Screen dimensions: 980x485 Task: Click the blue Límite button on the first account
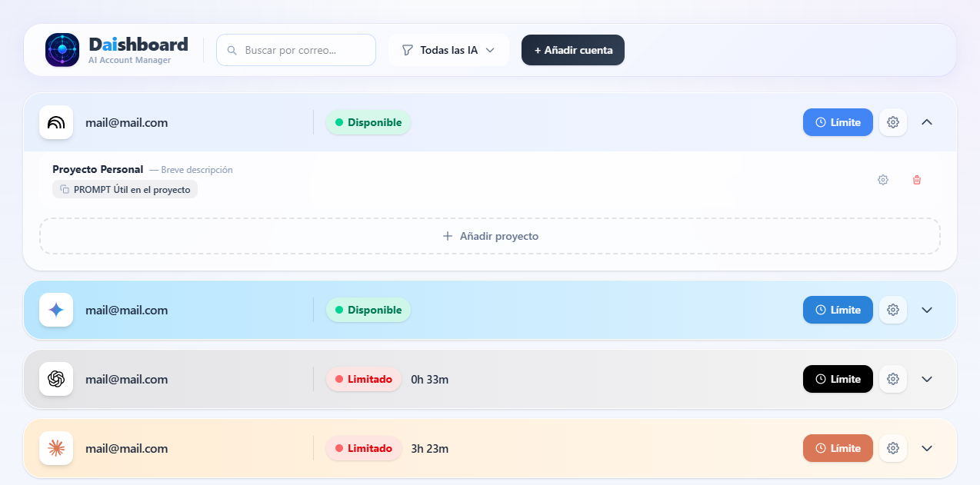pyautogui.click(x=838, y=122)
